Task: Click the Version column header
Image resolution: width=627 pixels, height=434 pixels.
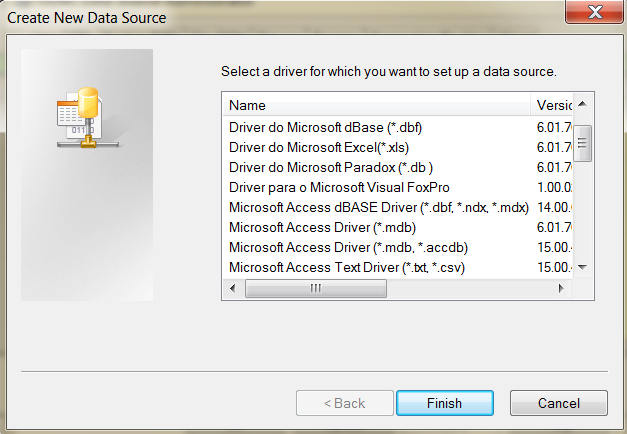Action: point(552,105)
